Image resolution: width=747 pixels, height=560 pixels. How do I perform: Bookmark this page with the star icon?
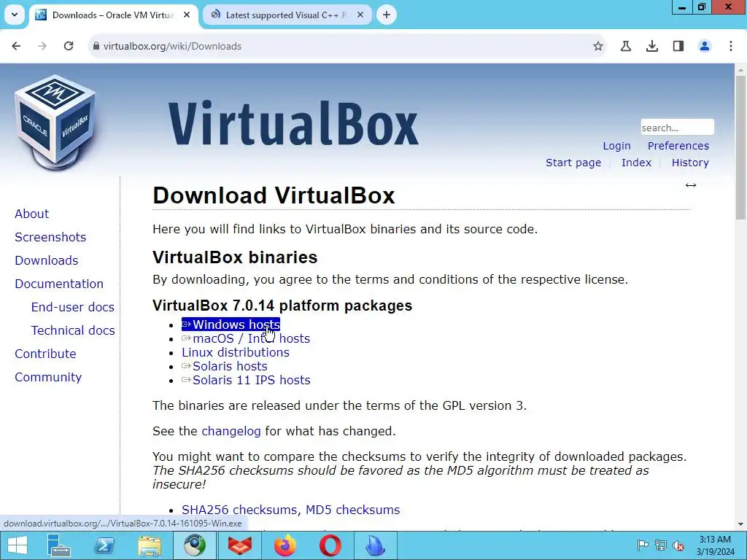point(598,46)
